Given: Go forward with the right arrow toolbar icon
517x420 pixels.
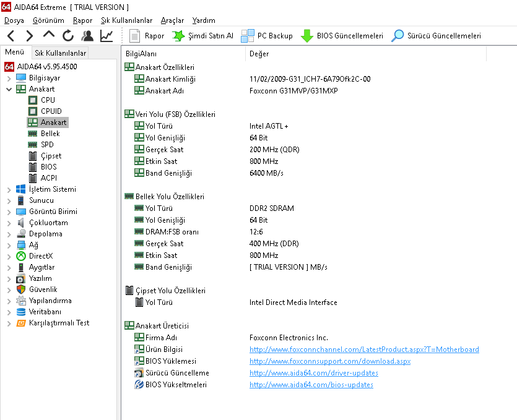Looking at the screenshot, I should coord(29,36).
